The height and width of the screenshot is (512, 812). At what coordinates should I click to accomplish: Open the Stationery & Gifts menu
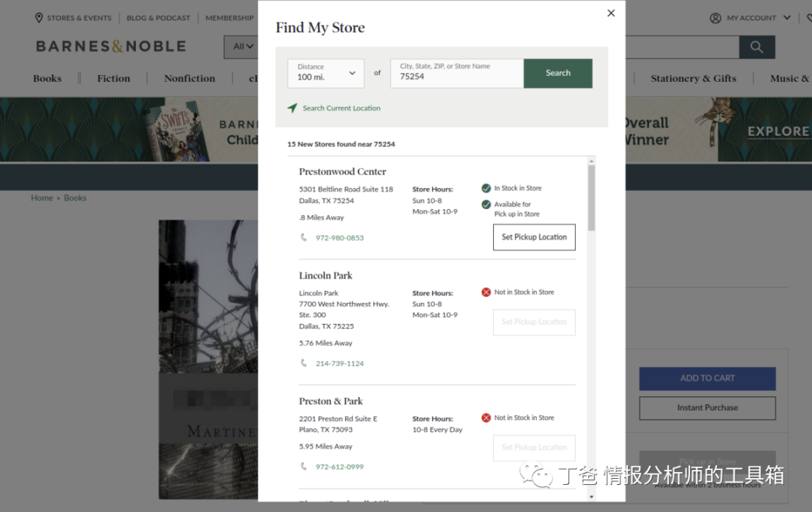tap(693, 78)
